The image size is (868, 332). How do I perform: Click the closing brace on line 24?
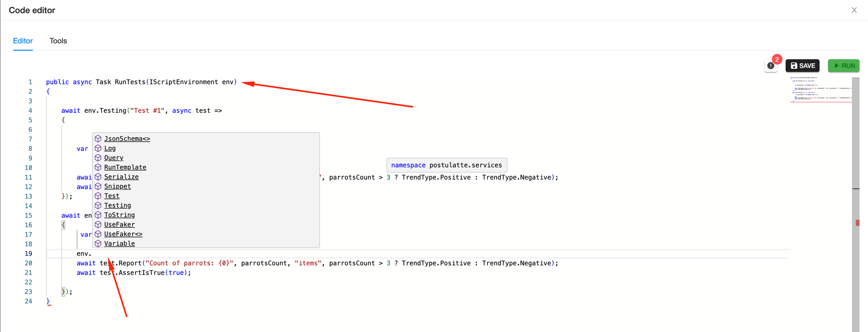coord(48,301)
